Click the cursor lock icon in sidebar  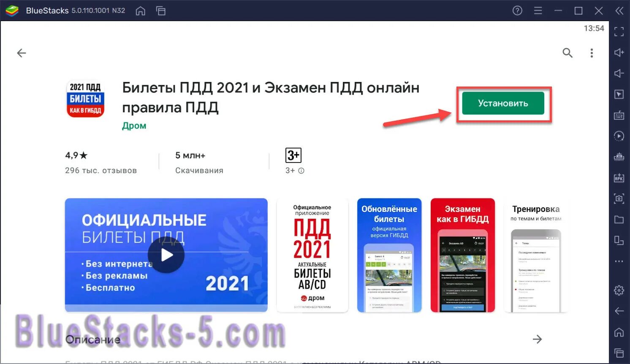tap(619, 94)
